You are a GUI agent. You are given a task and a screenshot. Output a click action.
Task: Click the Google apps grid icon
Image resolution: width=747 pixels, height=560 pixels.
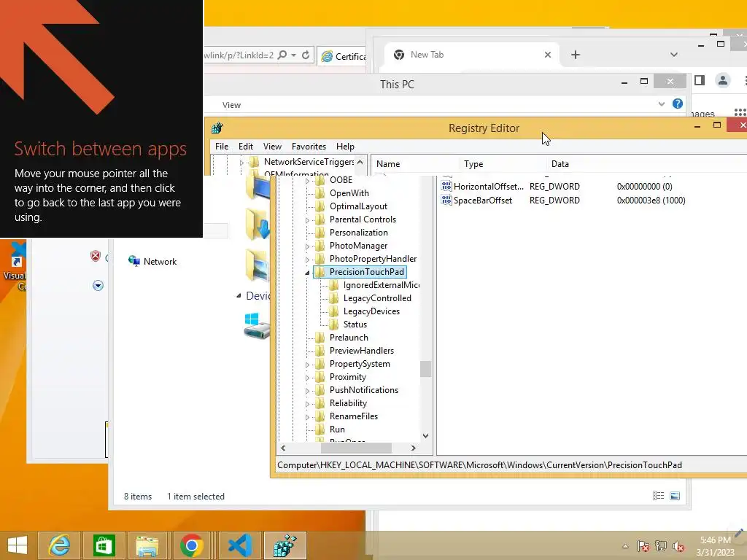740,113
